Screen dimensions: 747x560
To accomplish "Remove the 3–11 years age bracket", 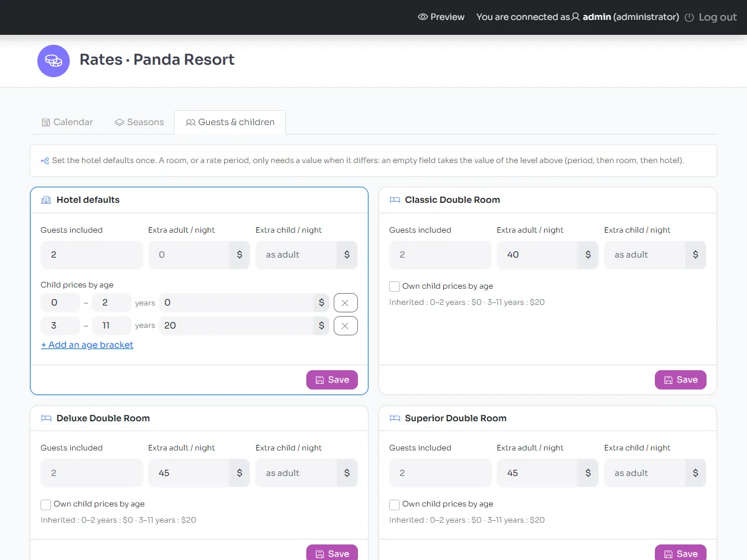I will pyautogui.click(x=345, y=326).
